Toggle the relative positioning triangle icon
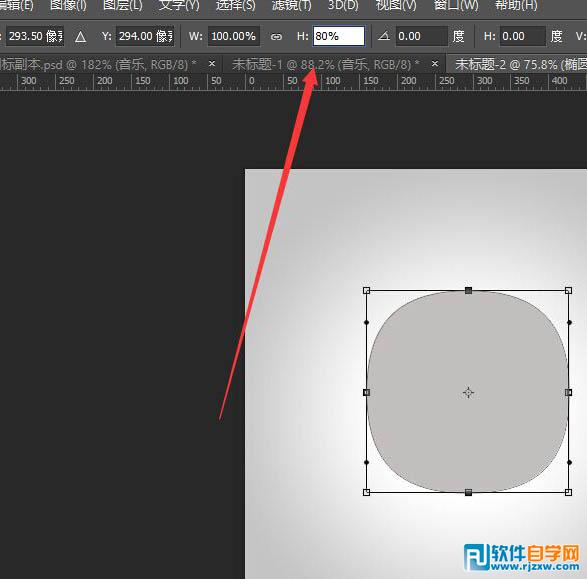The height and width of the screenshot is (579, 587). 80,37
